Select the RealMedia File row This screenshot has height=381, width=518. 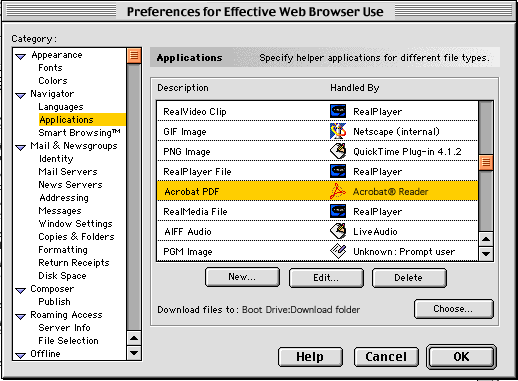(317, 211)
